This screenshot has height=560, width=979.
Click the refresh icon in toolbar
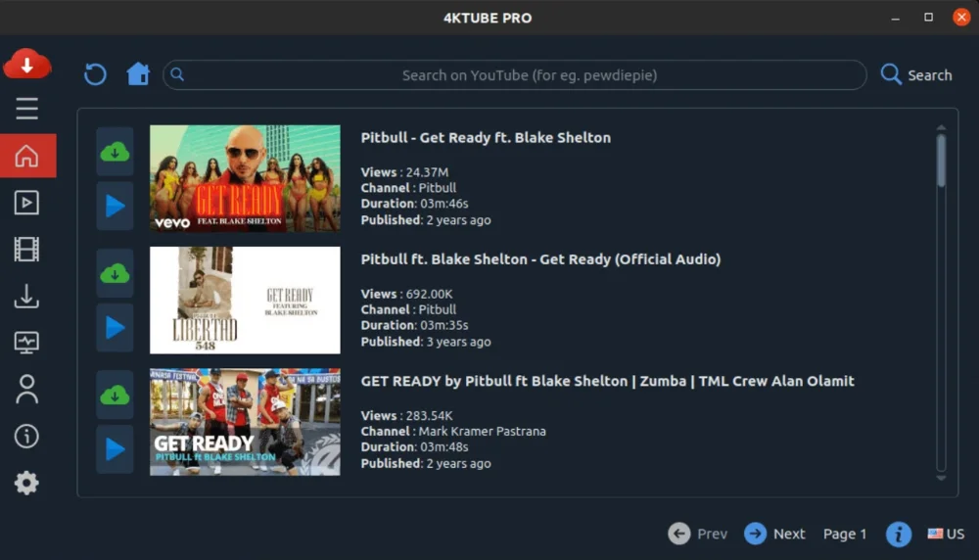(95, 74)
